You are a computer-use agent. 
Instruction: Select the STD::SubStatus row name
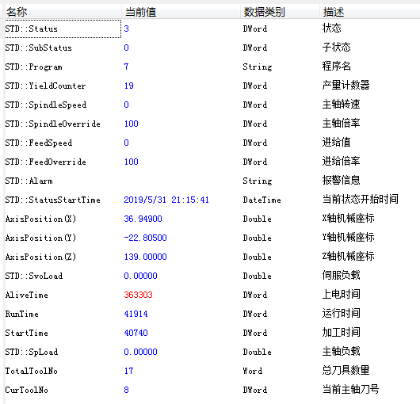click(x=38, y=48)
